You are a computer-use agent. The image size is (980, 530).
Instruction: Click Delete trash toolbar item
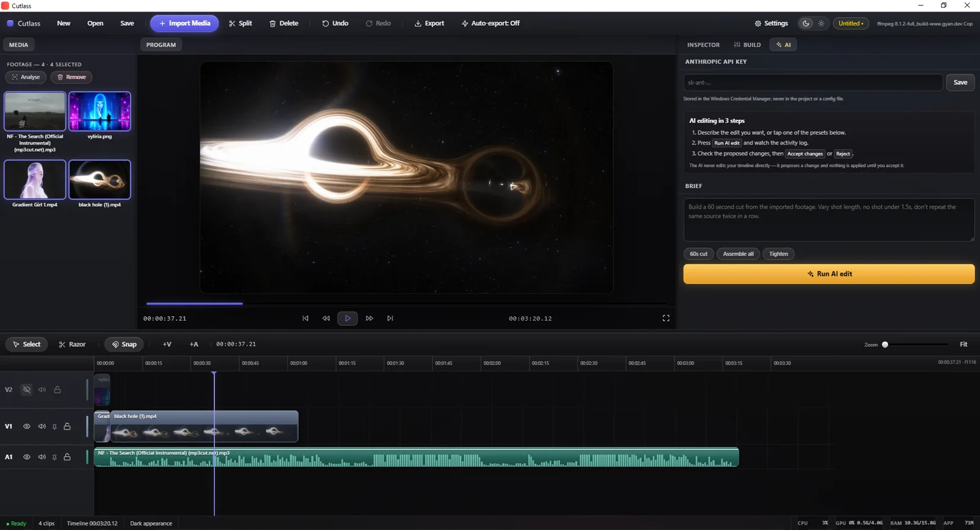click(284, 23)
